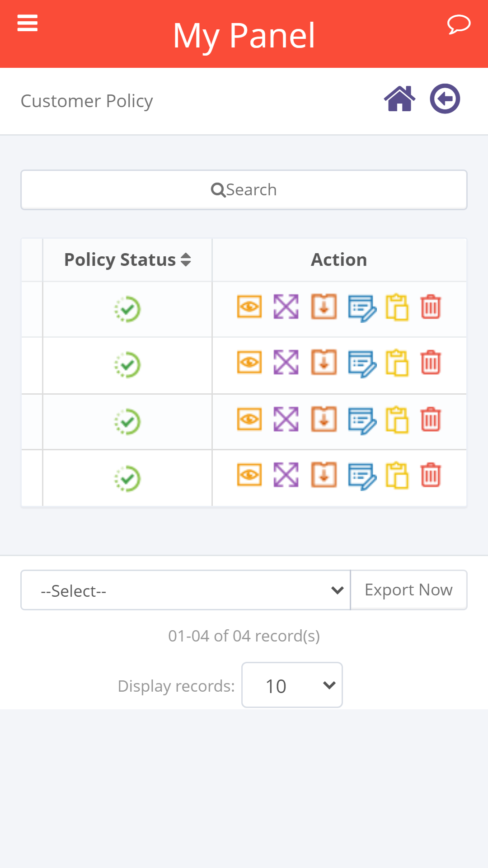Sort by Policy Status column
The height and width of the screenshot is (868, 488).
127,260
